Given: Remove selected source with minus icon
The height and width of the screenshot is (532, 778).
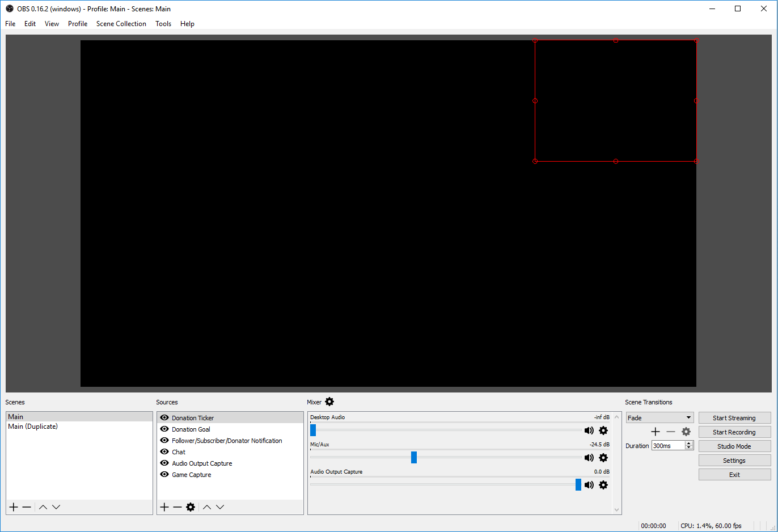Looking at the screenshot, I should (177, 507).
